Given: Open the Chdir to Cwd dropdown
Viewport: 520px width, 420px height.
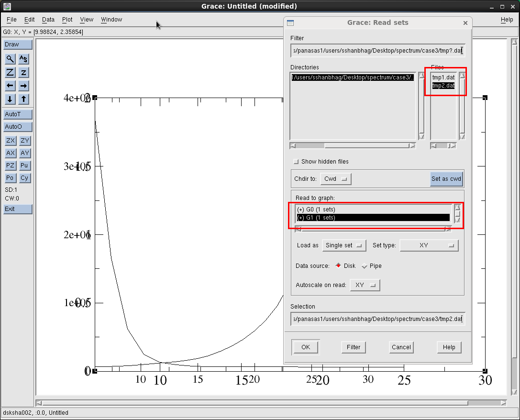Looking at the screenshot, I should coord(335,178).
